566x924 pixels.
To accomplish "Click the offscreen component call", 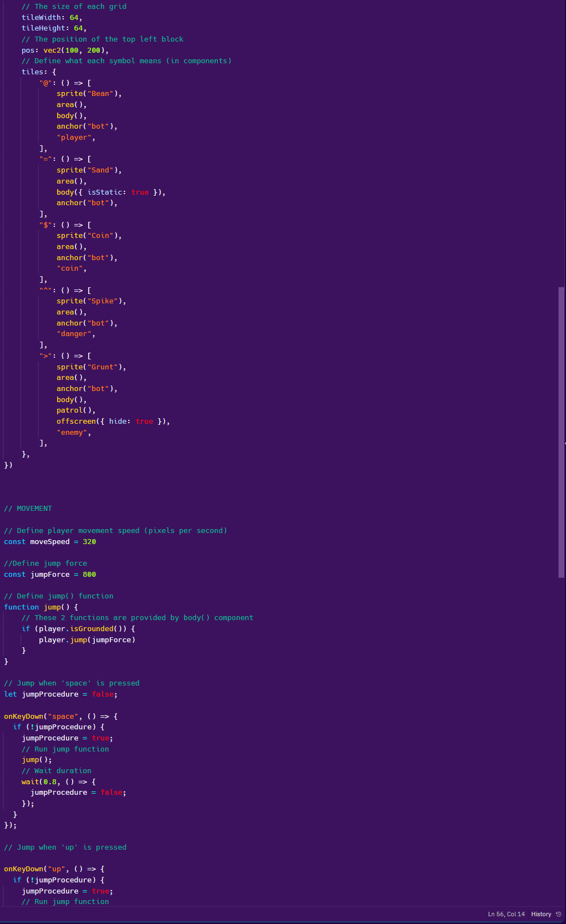I will pos(76,422).
